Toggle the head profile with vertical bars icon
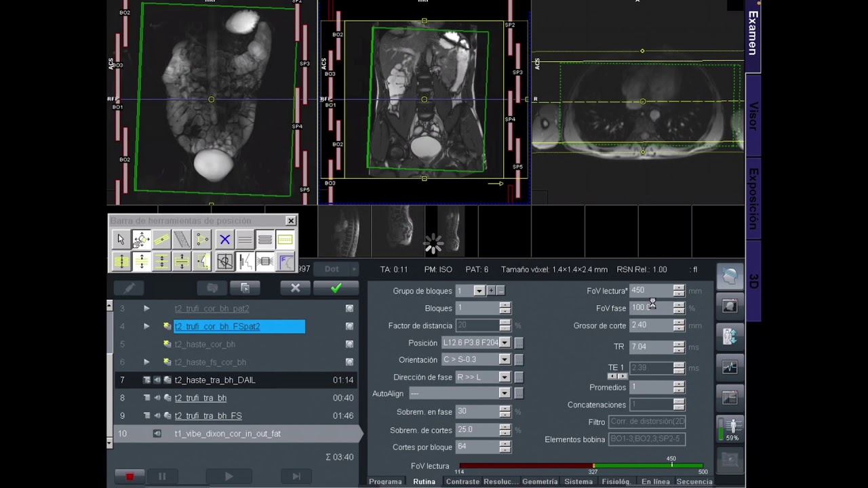The image size is (868, 488). coord(245,261)
